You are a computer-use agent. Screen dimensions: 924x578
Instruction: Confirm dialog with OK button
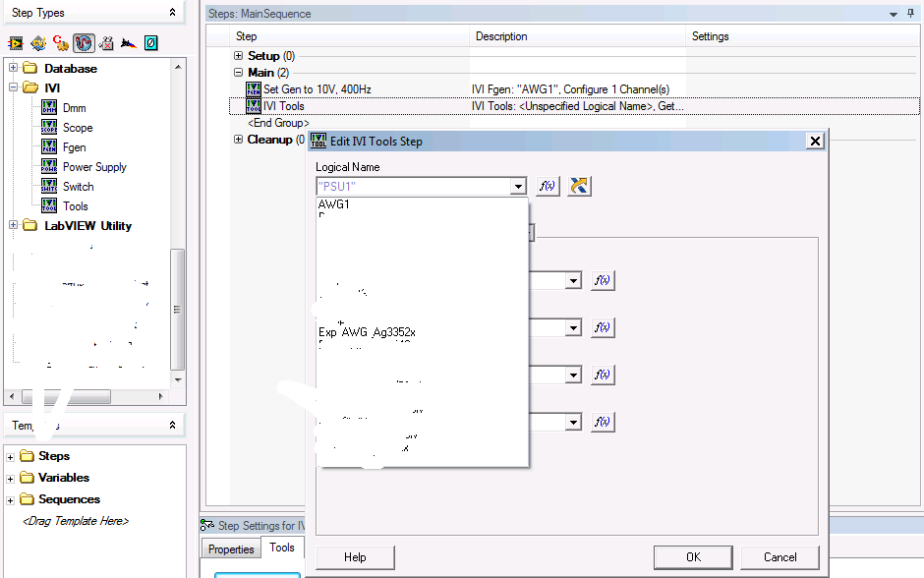pyautogui.click(x=693, y=557)
